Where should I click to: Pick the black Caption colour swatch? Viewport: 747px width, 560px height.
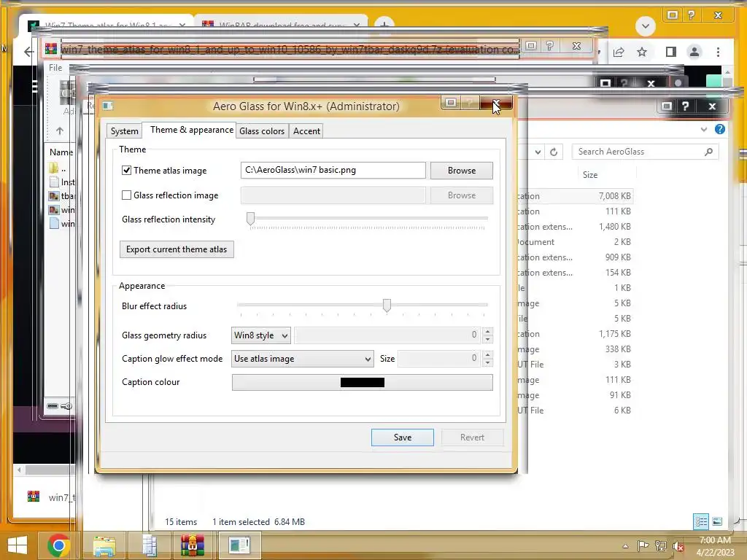pyautogui.click(x=362, y=382)
